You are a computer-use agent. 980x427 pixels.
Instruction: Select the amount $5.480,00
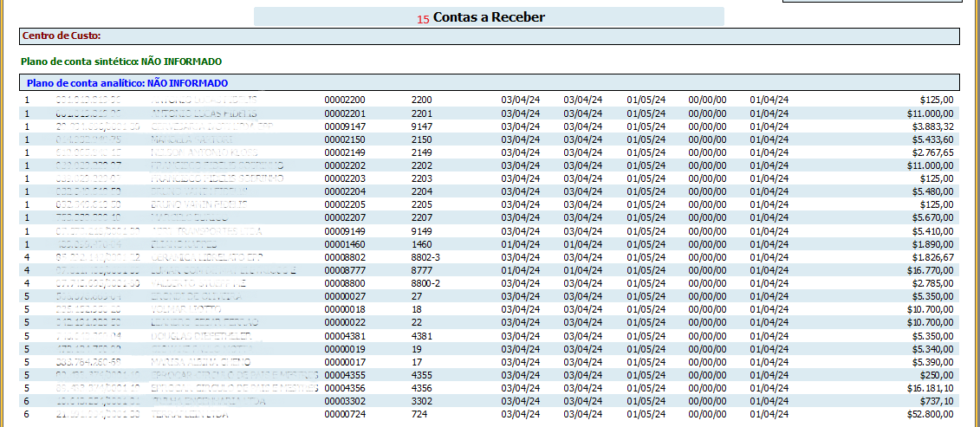tap(932, 191)
